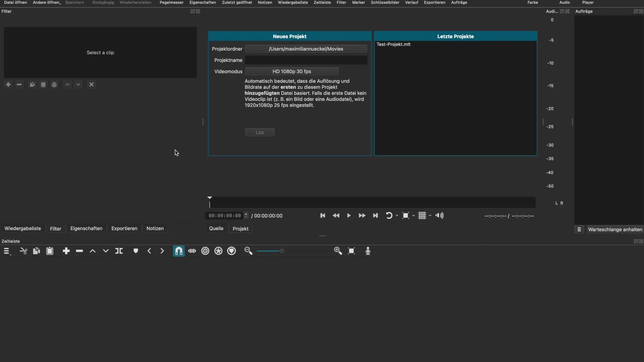This screenshot has height=362, width=644.
Task: Toggle grid display on player
Action: [422, 216]
